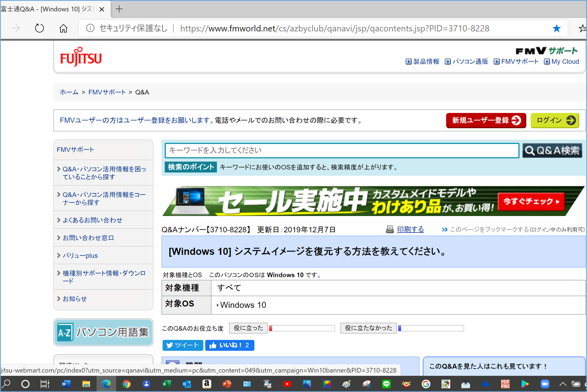Open Word from the taskbar
The width and height of the screenshot is (587, 392).
66,384
